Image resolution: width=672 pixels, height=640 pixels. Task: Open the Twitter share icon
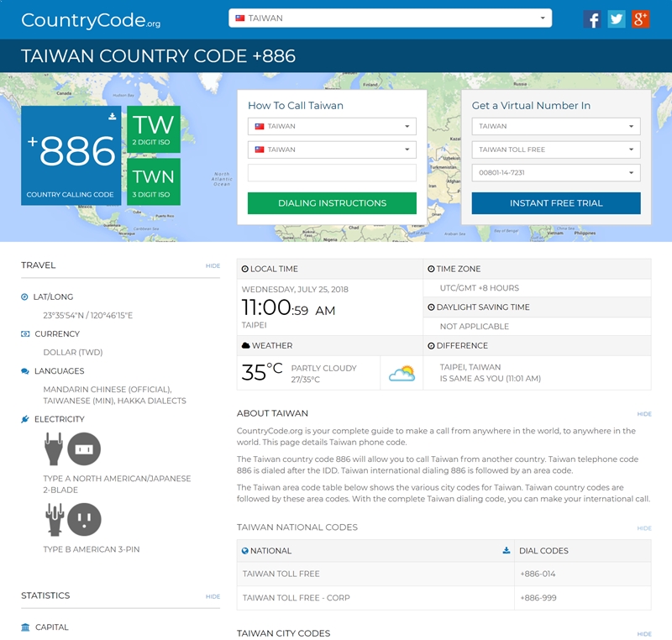click(617, 19)
